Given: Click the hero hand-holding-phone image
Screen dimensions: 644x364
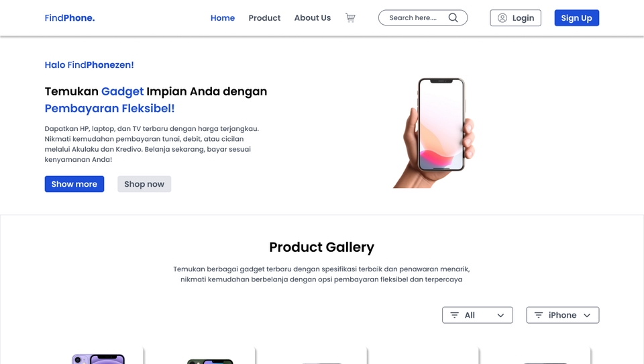Looking at the screenshot, I should coord(435,133).
